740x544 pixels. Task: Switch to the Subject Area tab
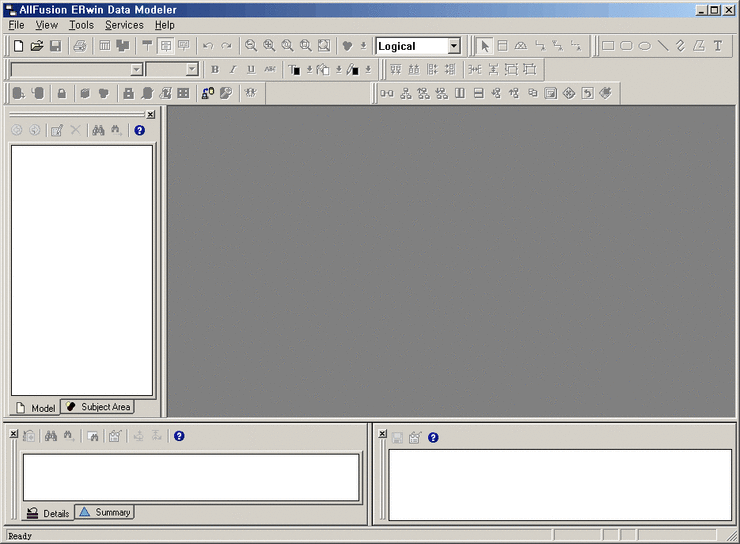98,407
